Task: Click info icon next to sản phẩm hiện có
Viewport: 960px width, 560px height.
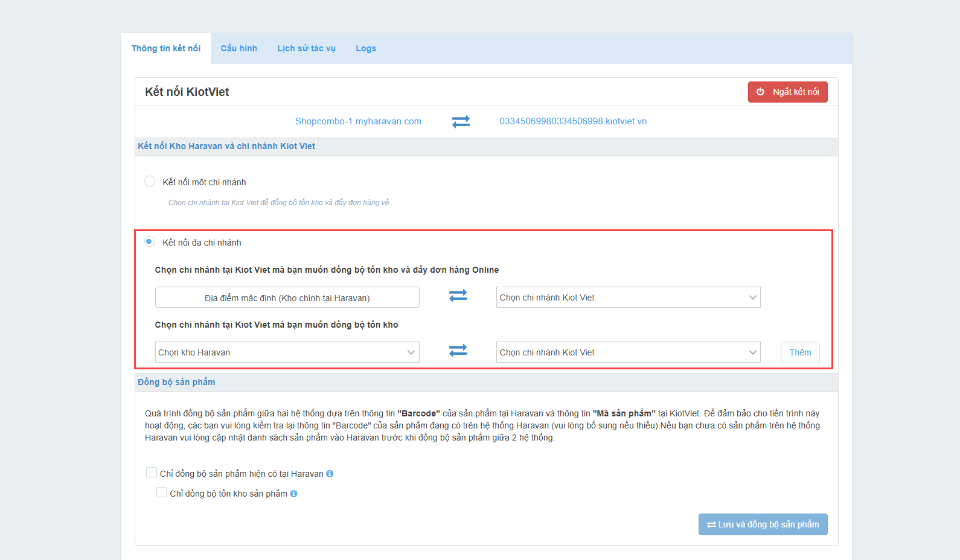Action: click(x=330, y=474)
